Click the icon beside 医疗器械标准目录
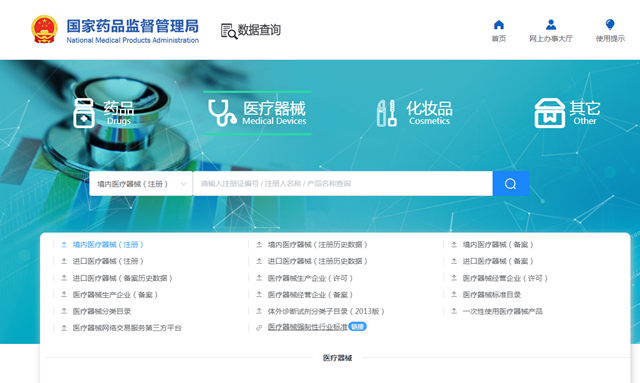Image resolution: width=640 pixels, height=383 pixels. pyautogui.click(x=454, y=294)
